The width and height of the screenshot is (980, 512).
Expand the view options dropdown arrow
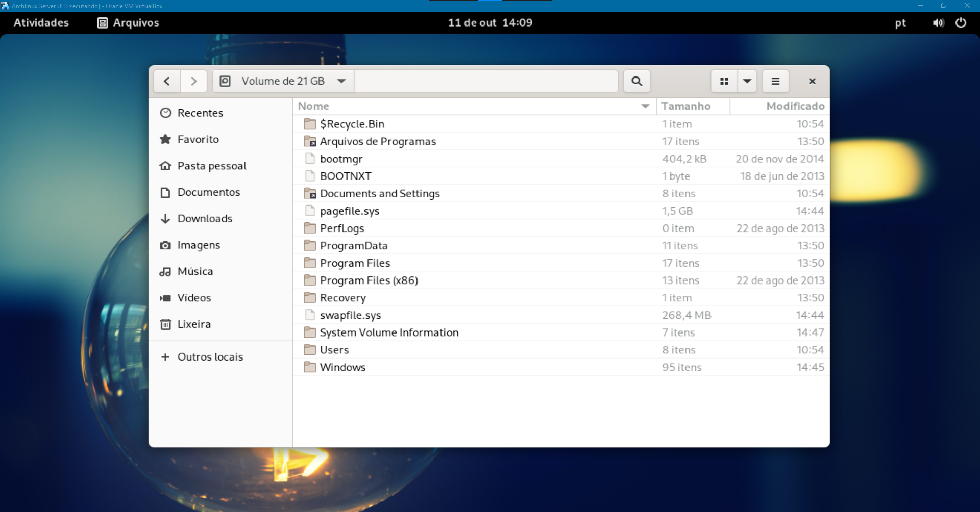tap(747, 81)
